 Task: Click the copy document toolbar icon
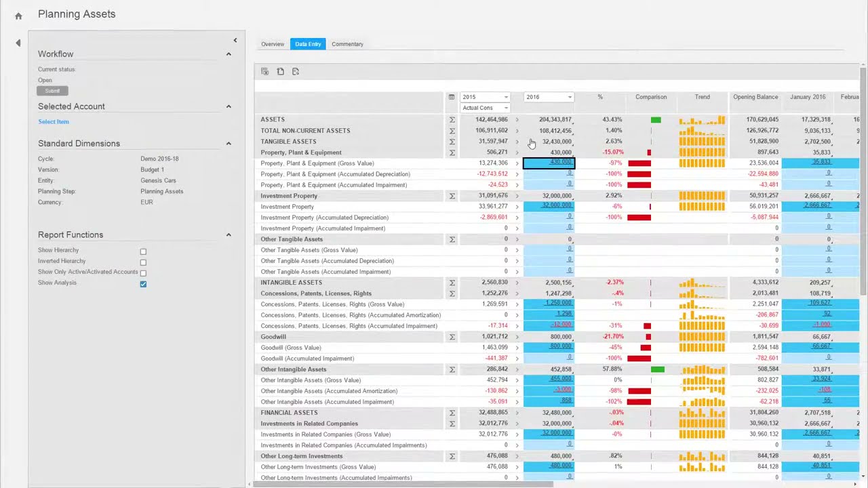281,71
